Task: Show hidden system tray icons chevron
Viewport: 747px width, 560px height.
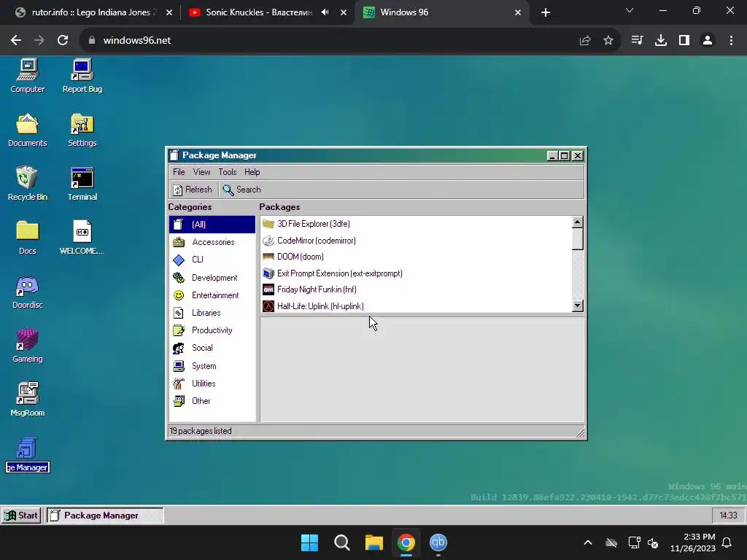Action: point(588,542)
